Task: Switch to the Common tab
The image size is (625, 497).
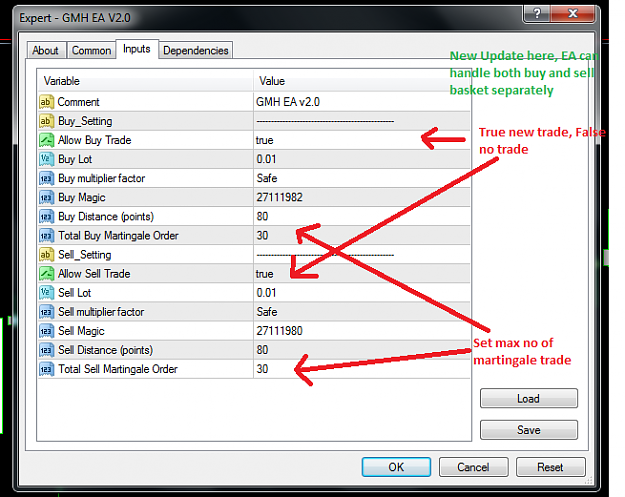Action: coord(91,51)
